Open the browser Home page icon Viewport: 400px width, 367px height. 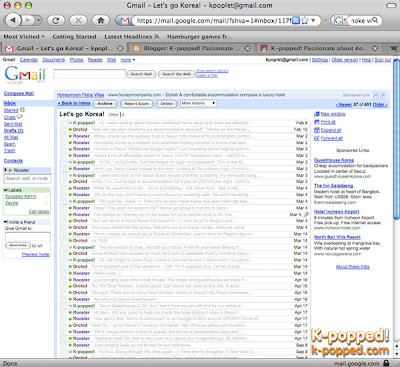click(101, 21)
